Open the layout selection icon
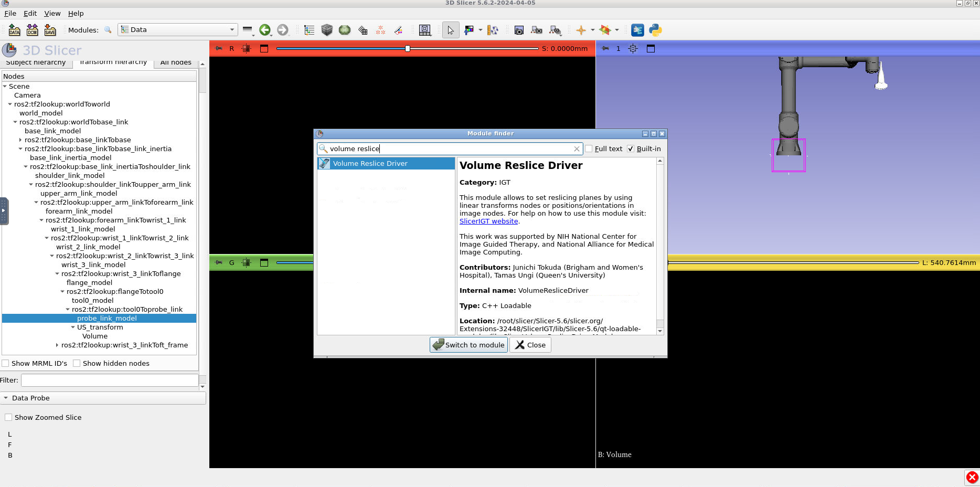The width and height of the screenshot is (980, 487). click(425, 30)
